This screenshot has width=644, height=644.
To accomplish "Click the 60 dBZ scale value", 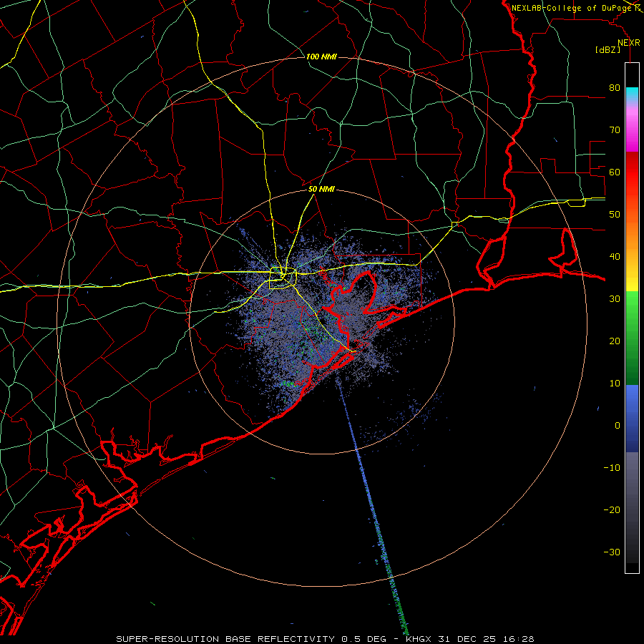I will coord(615,172).
